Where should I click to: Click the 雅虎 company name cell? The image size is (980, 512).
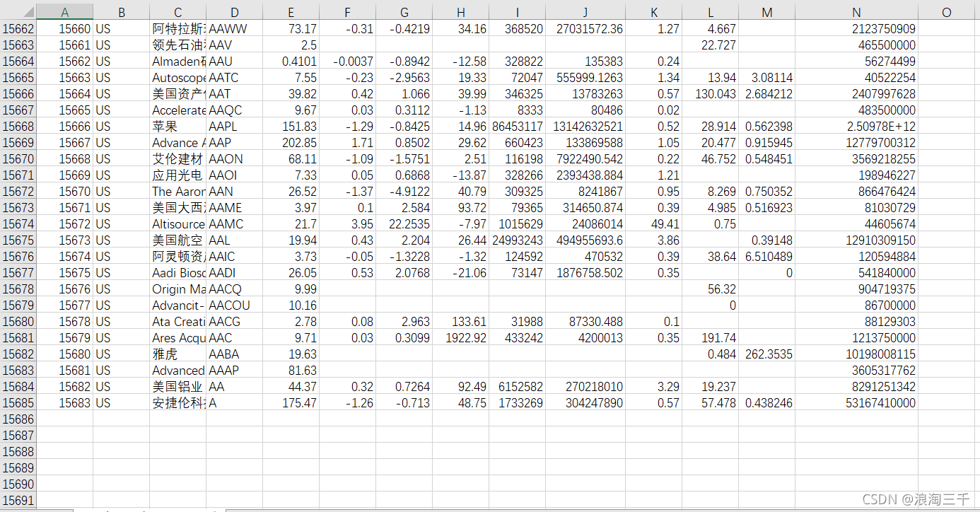coord(178,354)
